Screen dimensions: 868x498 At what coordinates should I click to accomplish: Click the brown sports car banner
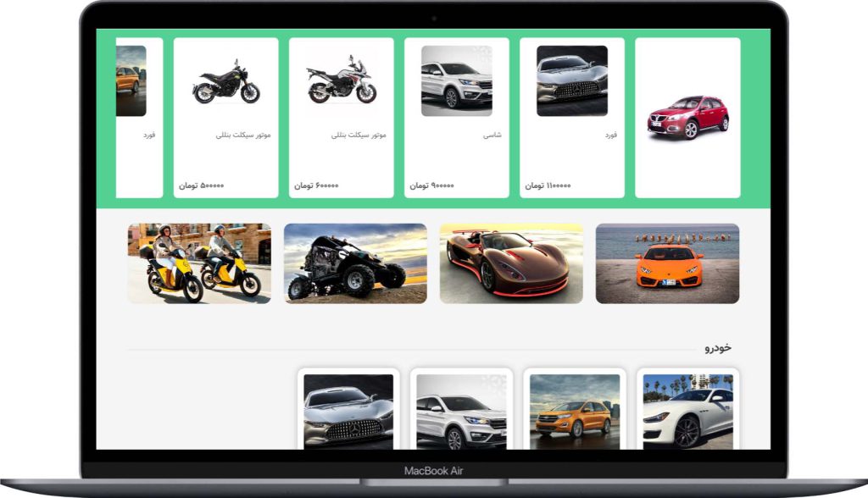(511, 263)
